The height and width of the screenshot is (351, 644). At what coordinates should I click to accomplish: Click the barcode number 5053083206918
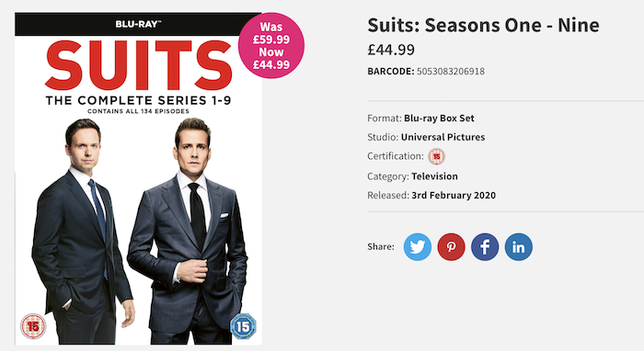pyautogui.click(x=451, y=72)
